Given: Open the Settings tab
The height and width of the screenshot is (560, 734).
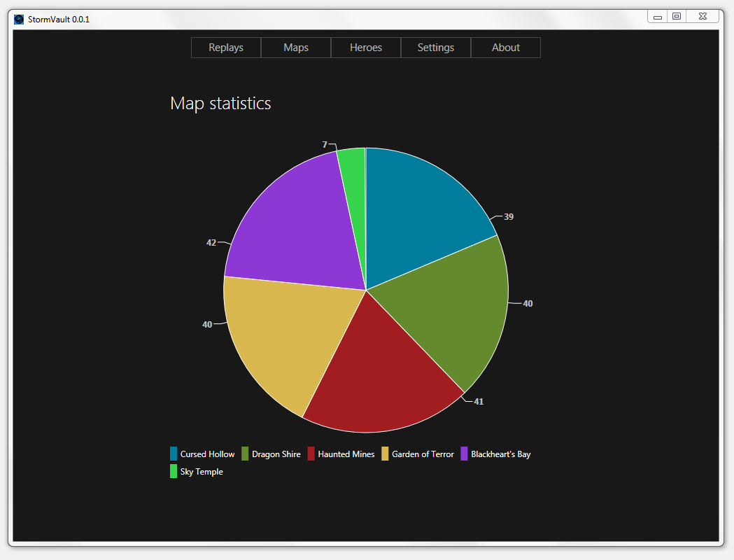Looking at the screenshot, I should tap(436, 48).
